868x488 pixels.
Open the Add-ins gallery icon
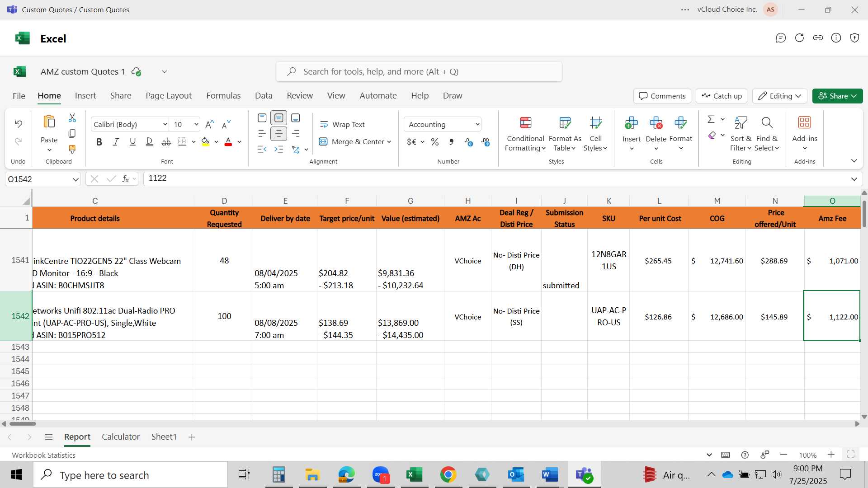[x=805, y=122]
